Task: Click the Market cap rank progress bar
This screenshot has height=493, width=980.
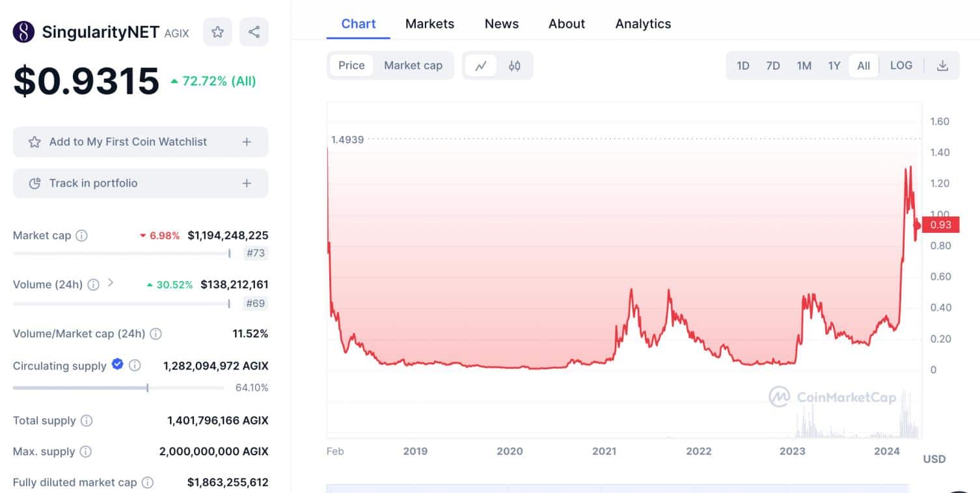Action: [x=122, y=253]
